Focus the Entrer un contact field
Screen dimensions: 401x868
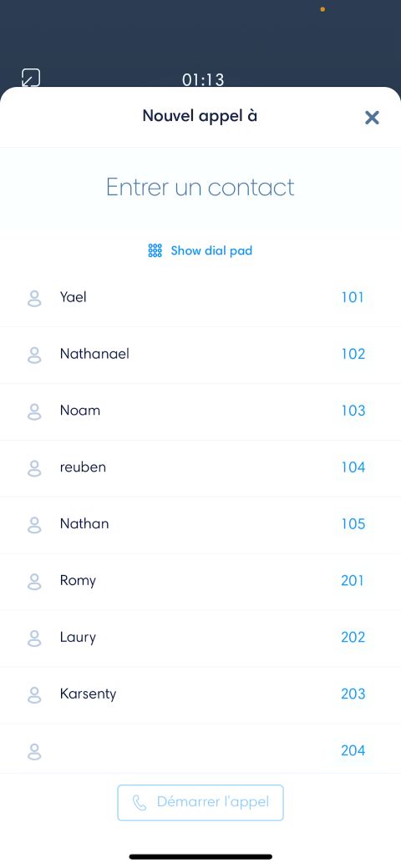(200, 187)
